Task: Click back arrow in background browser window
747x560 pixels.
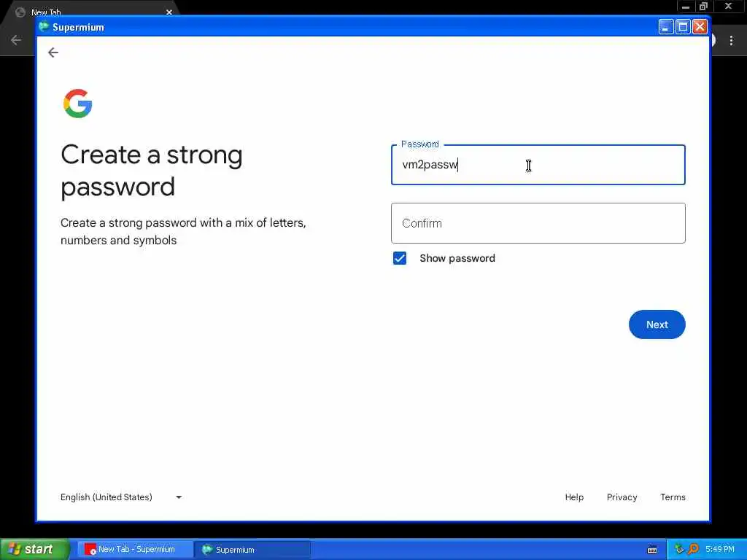Action: click(x=16, y=40)
